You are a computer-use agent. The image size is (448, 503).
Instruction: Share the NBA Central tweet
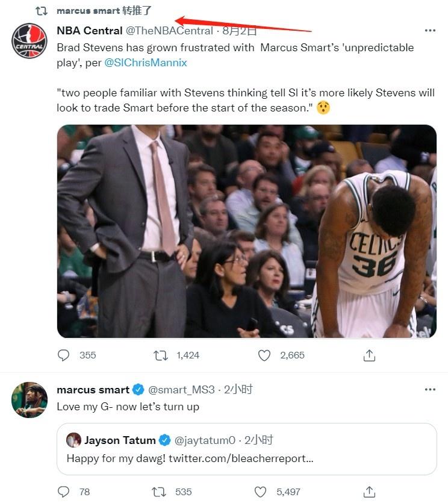[x=369, y=355]
